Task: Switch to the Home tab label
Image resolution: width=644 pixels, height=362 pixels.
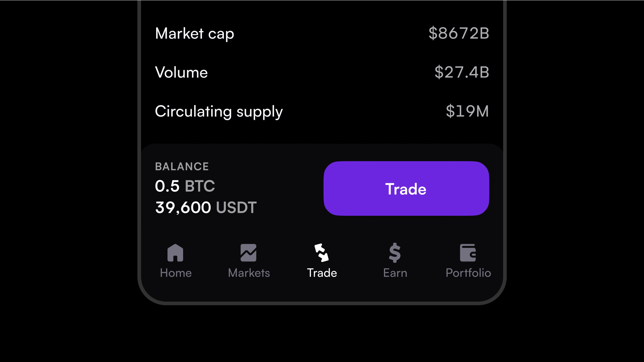Action: pos(176,273)
